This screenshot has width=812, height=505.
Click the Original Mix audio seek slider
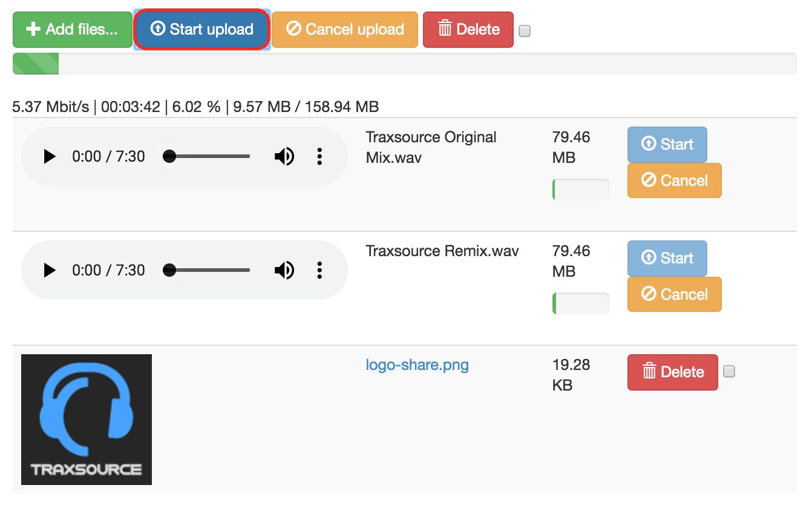point(209,157)
